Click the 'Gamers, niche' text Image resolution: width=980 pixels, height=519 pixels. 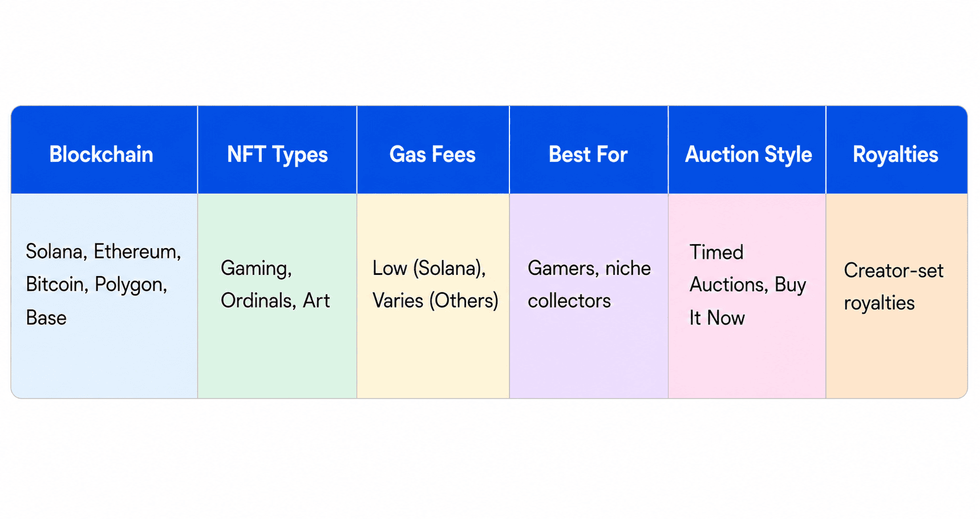589,268
